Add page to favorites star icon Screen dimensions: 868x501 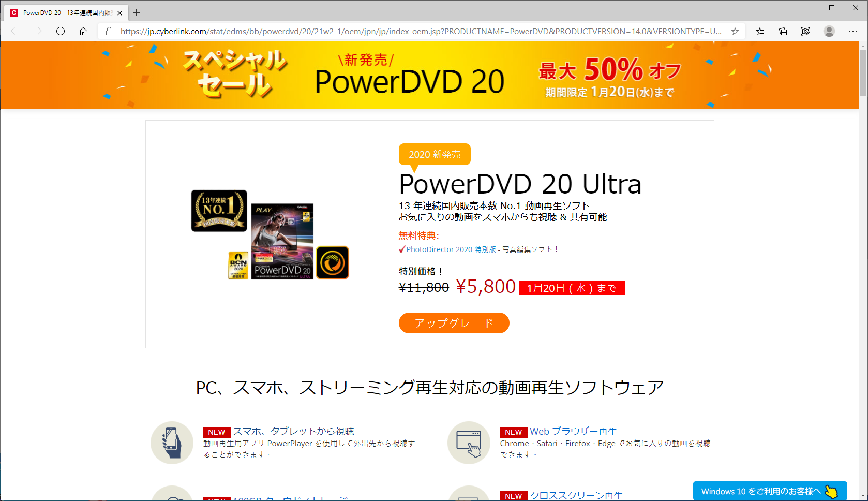point(735,31)
